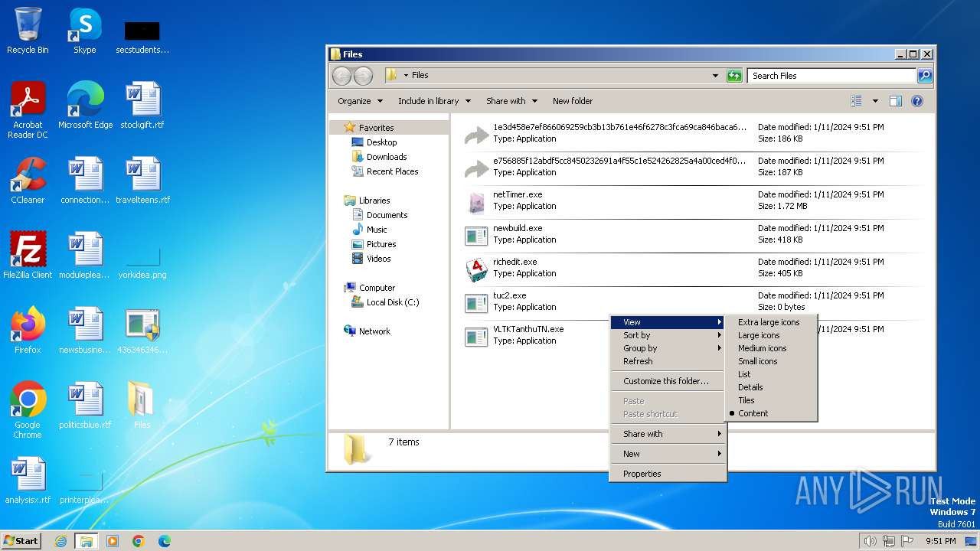This screenshot has width=980, height=551.
Task: Open the Organize dropdown
Action: click(x=360, y=101)
